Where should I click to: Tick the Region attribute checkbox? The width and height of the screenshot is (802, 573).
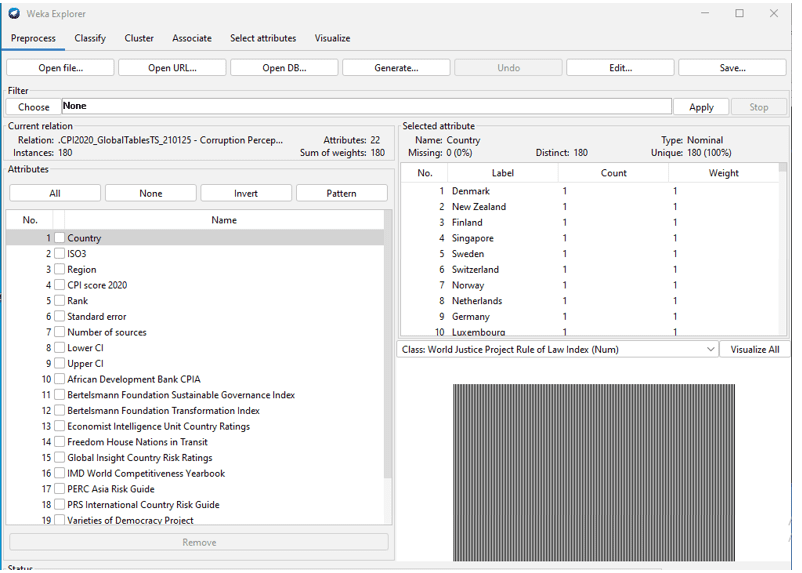[x=60, y=269]
